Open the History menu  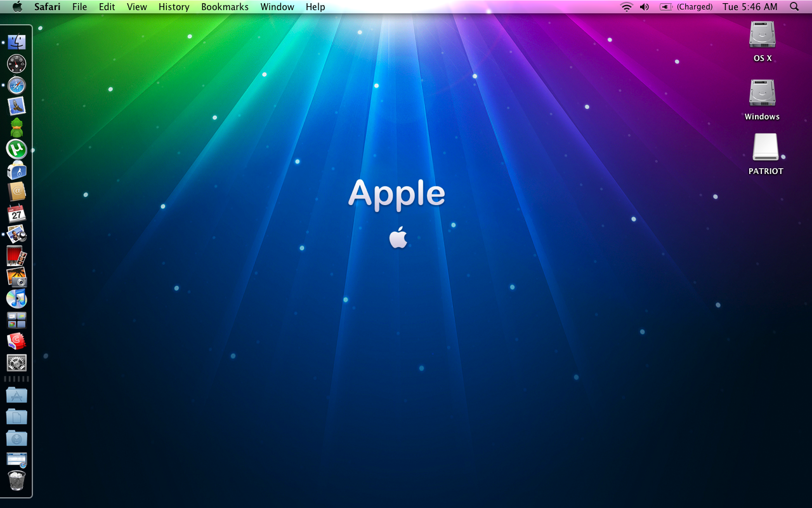pyautogui.click(x=174, y=7)
